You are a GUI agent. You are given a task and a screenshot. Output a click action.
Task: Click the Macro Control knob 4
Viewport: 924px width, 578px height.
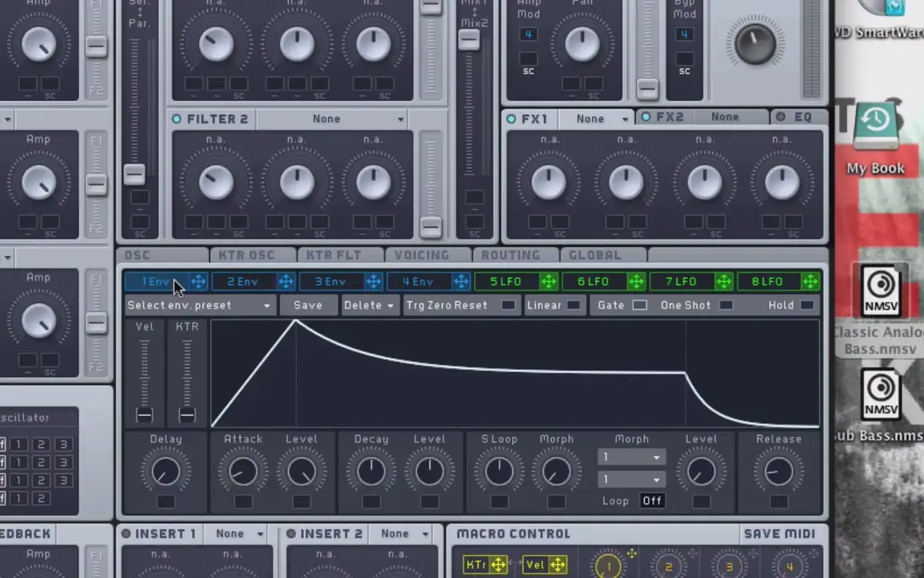(x=789, y=566)
